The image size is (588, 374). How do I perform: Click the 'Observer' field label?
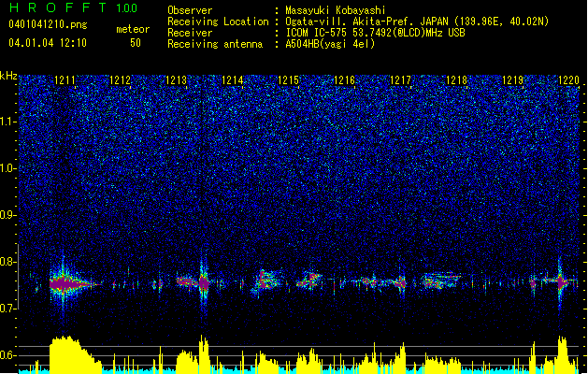point(190,10)
